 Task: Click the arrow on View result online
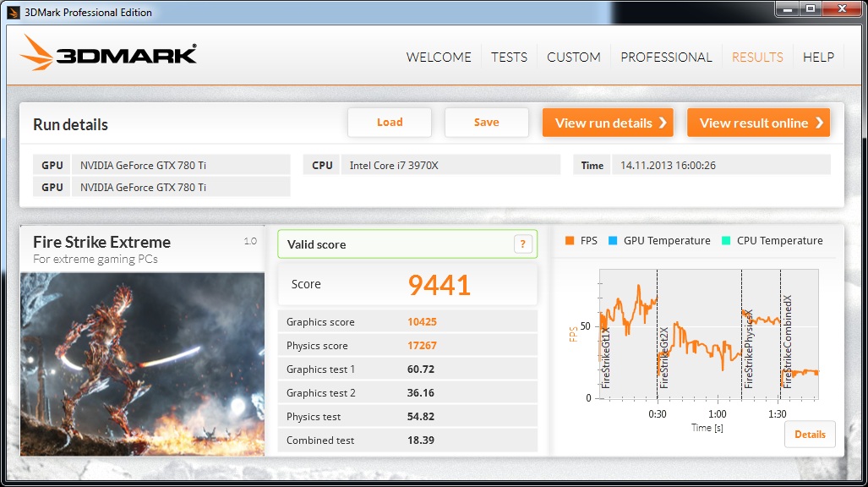[x=819, y=123]
